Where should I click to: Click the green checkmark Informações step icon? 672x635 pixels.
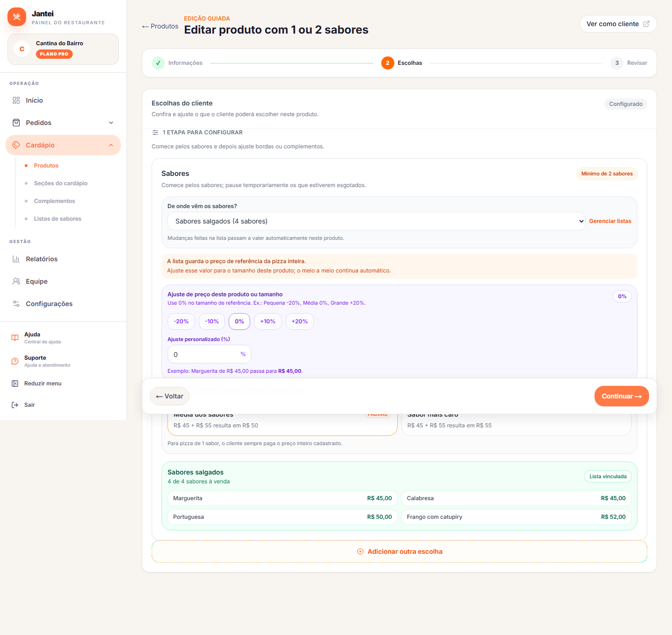(x=158, y=63)
